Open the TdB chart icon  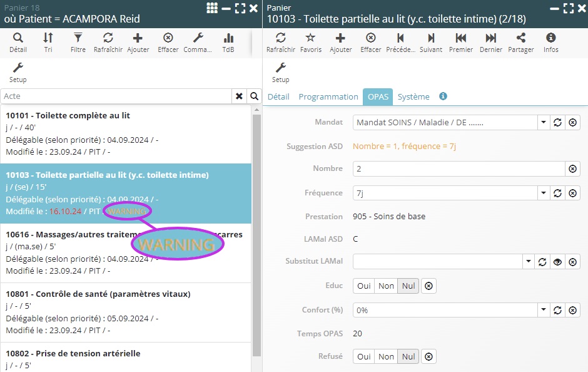click(228, 42)
